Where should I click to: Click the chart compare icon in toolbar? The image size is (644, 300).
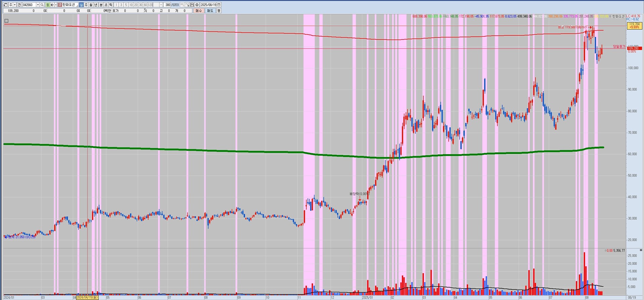click(182, 5)
